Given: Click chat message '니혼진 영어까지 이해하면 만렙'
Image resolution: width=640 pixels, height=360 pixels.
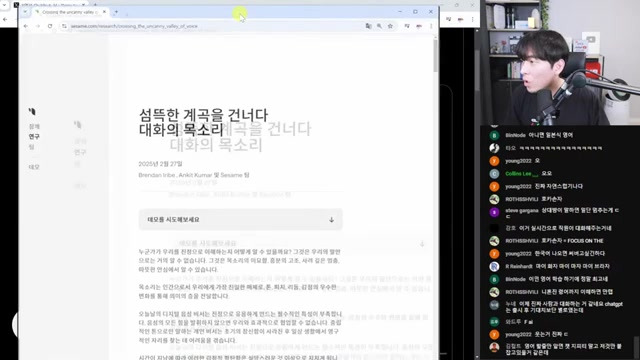Looking at the screenshot, I should (577, 292).
